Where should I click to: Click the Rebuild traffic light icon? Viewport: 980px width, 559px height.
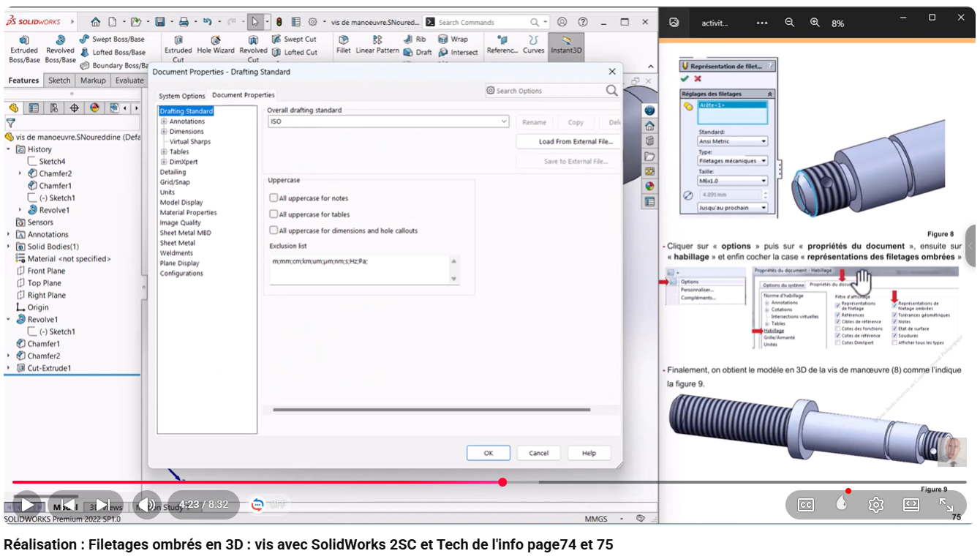tap(279, 22)
